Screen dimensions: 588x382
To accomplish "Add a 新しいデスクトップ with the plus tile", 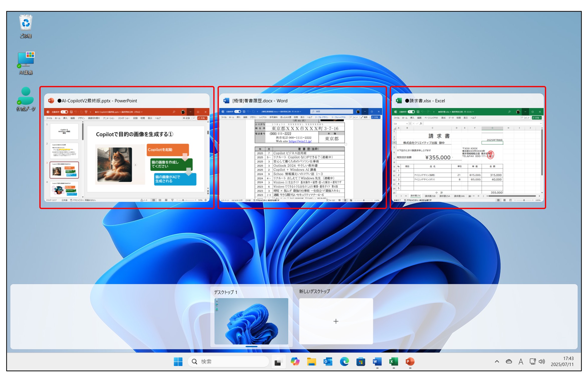I will coord(336,321).
